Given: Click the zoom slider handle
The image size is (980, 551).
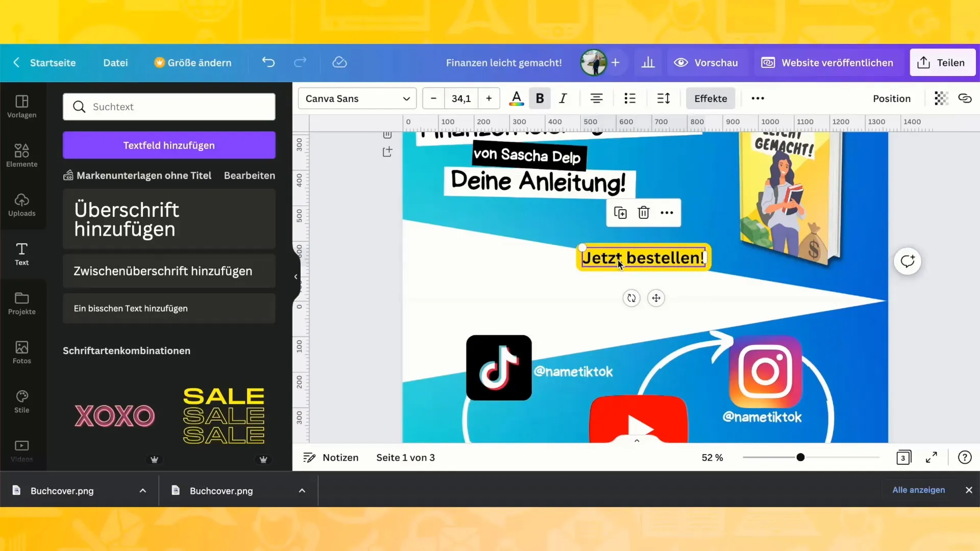Looking at the screenshot, I should pos(800,457).
